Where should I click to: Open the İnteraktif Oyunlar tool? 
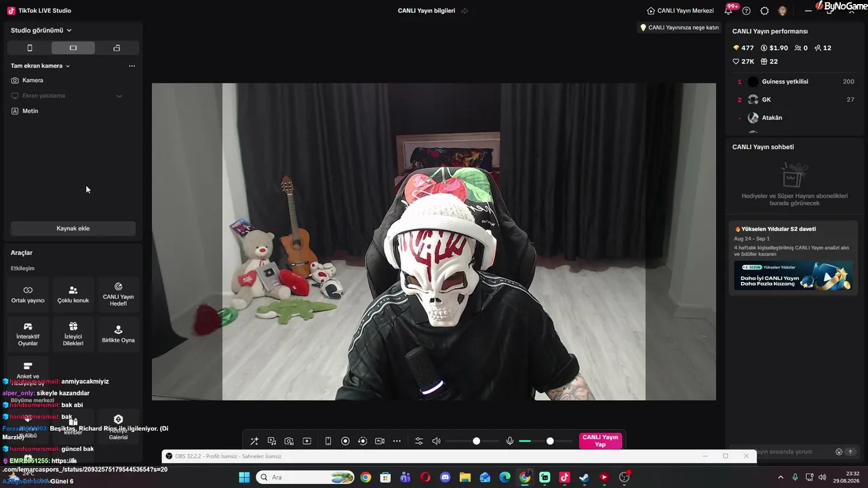click(x=28, y=334)
